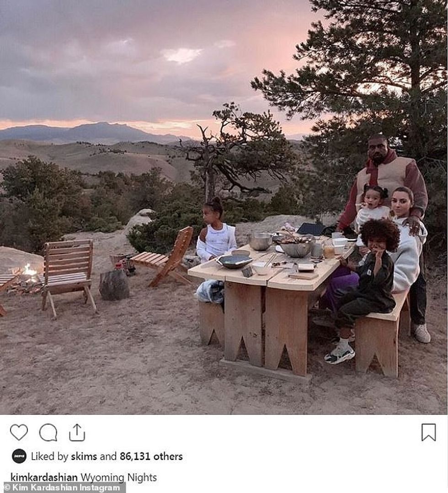Tap the empty wooden slatted chair
The image size is (448, 493).
[67, 277]
